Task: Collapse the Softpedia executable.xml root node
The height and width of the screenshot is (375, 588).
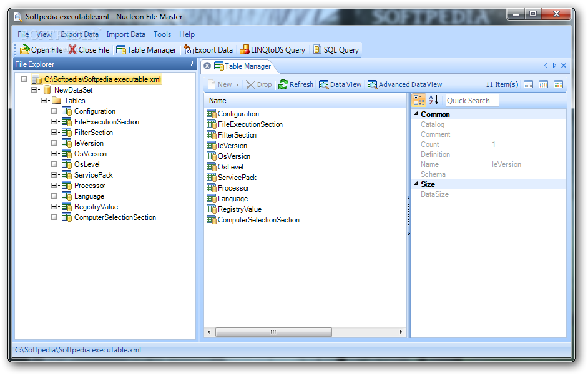Action: (24, 79)
